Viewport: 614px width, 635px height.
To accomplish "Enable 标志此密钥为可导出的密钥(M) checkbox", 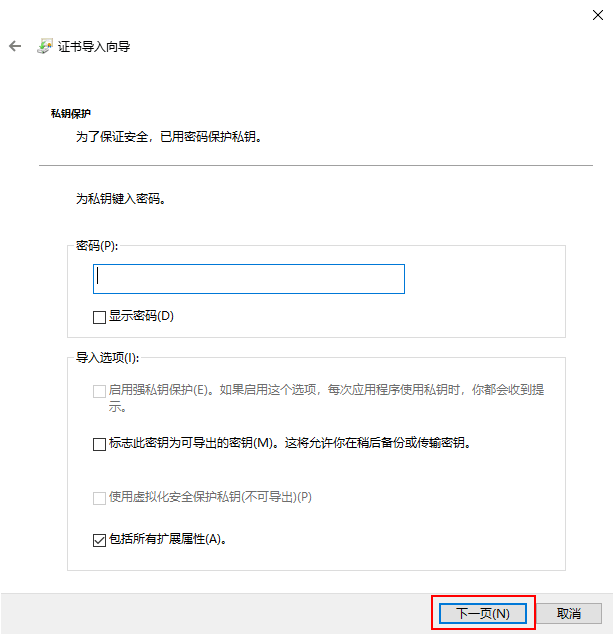I will [99, 444].
